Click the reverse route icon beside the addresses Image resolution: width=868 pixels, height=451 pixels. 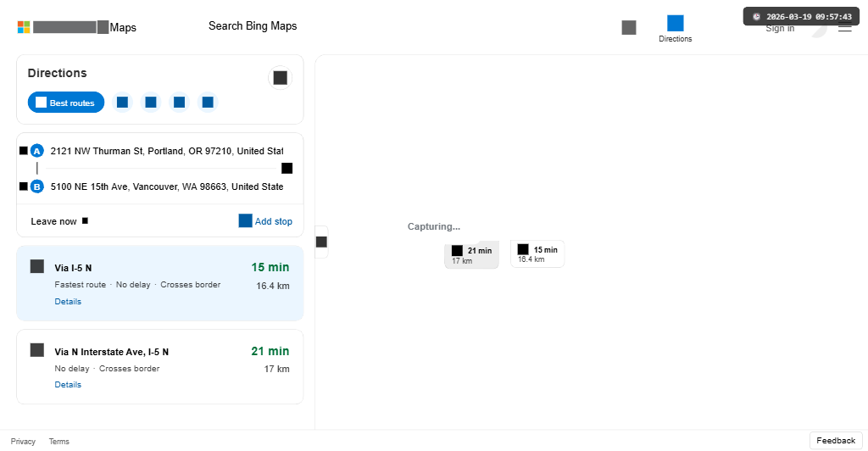tap(287, 168)
